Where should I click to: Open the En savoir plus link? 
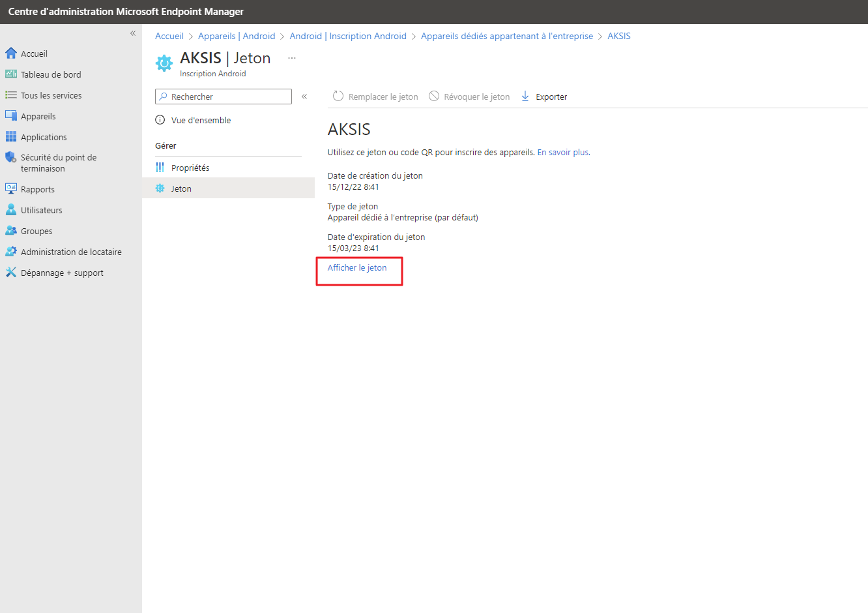coord(564,152)
